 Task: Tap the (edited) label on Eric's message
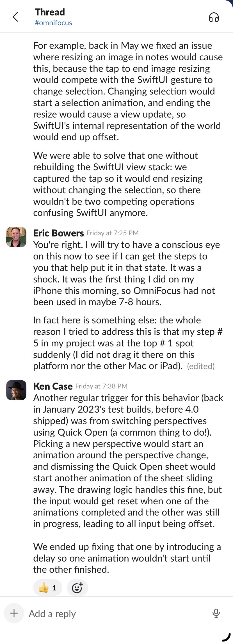pyautogui.click(x=201, y=366)
